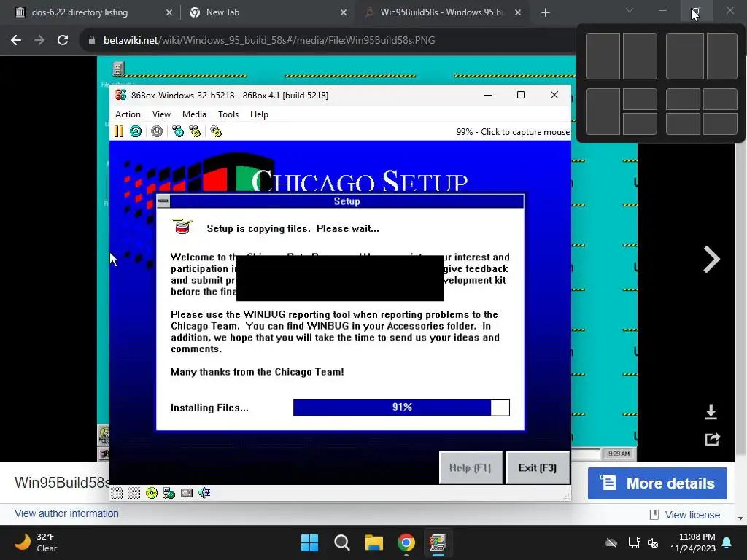Open View author information link
This screenshot has width=747, height=560.
point(66,513)
